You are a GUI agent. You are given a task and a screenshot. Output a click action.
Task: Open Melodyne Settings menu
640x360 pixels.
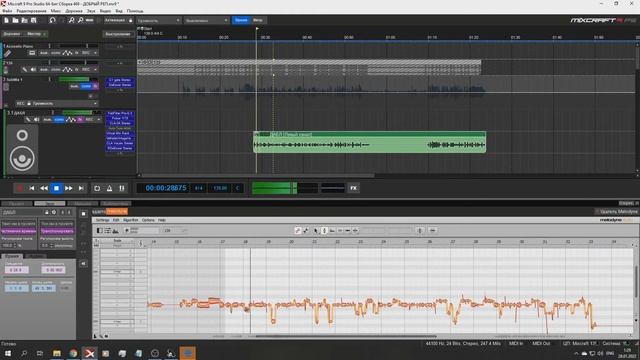tap(102, 220)
